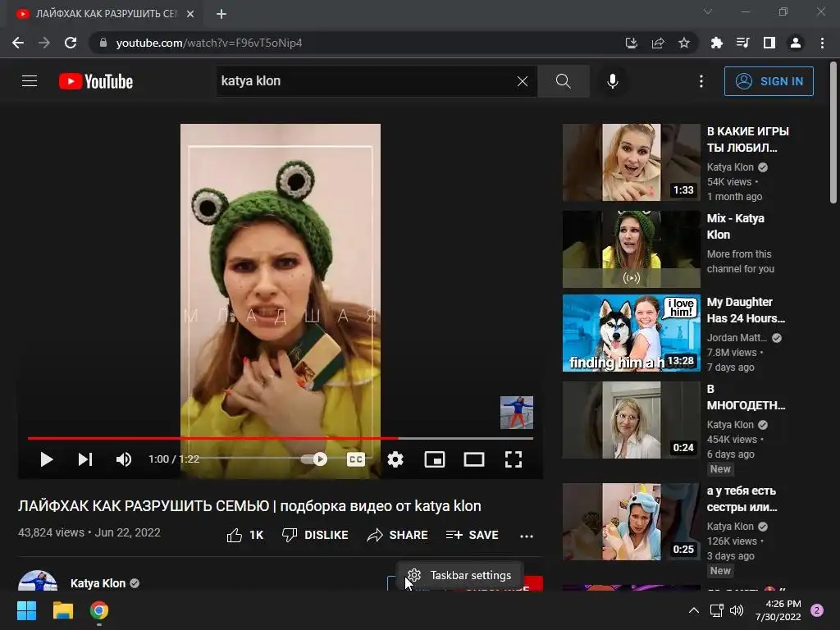Open Katya Klon channel avatar
Viewport: 840px width, 630px height.
pyautogui.click(x=38, y=581)
